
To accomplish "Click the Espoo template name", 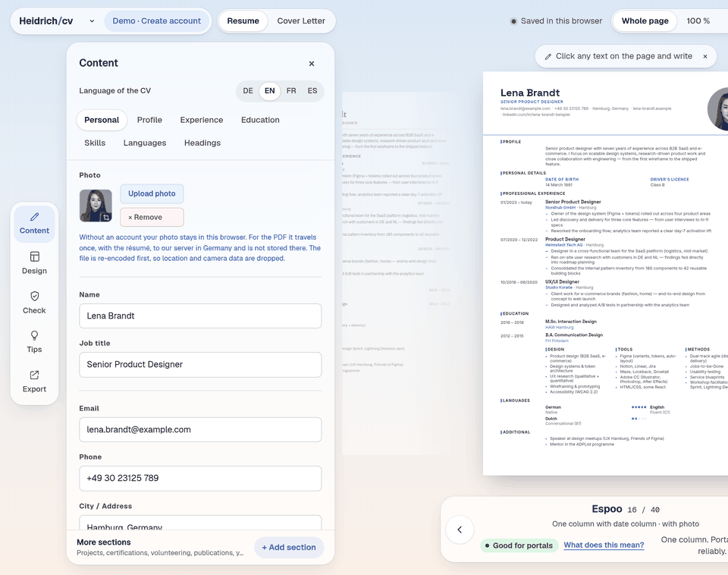I will tap(607, 509).
